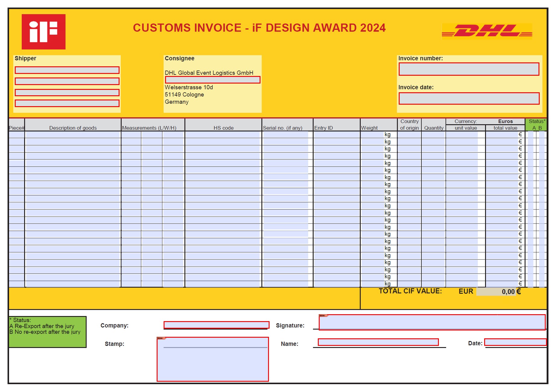Click the text 51149 Cologne

click(x=184, y=94)
